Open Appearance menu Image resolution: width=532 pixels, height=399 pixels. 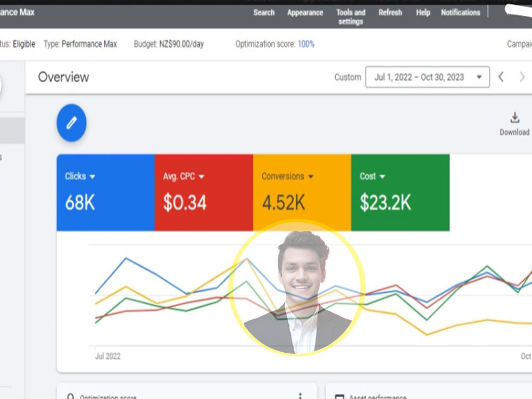point(305,13)
